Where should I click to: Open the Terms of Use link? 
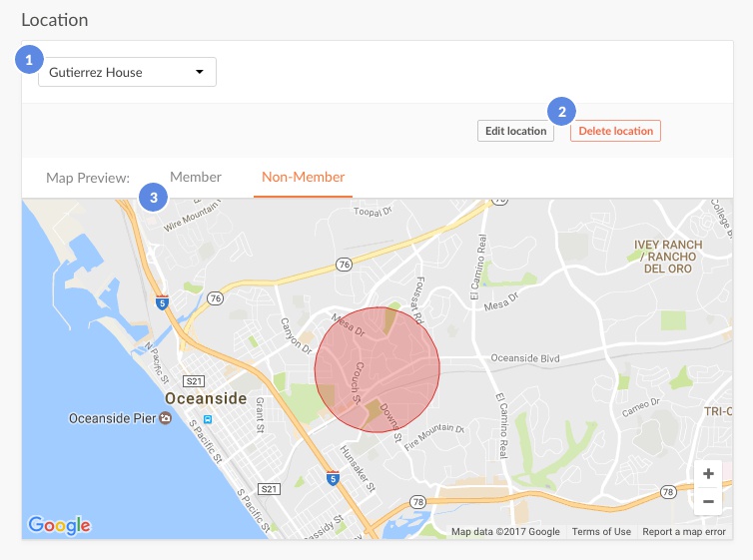tap(601, 532)
